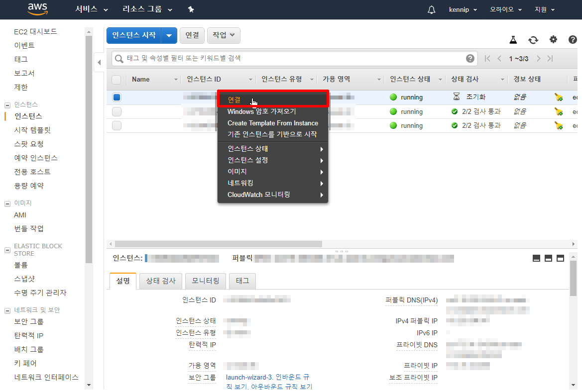The width and height of the screenshot is (582, 392).
Task: Click alarm icon in second instance row
Action: pos(559,111)
